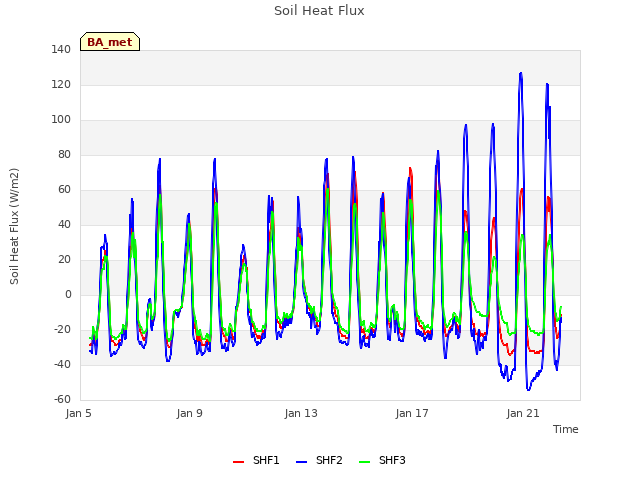The image size is (640, 480).
Task: Click the -60 y-axis tick label
Action: pyautogui.click(x=62, y=400)
